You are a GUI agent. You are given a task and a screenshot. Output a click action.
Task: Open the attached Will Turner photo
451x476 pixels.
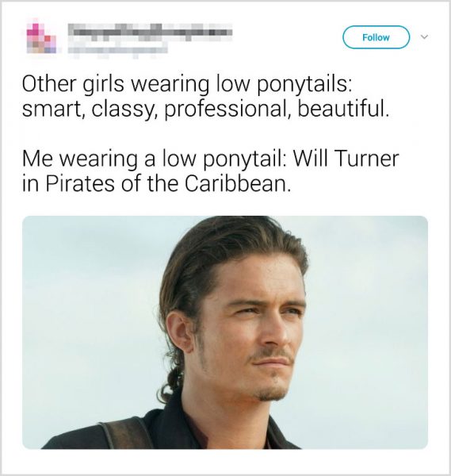pos(225,332)
